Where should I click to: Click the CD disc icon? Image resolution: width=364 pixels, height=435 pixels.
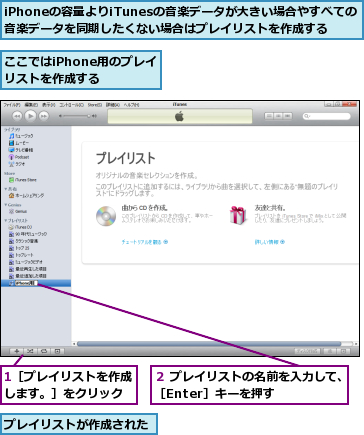click(x=106, y=216)
